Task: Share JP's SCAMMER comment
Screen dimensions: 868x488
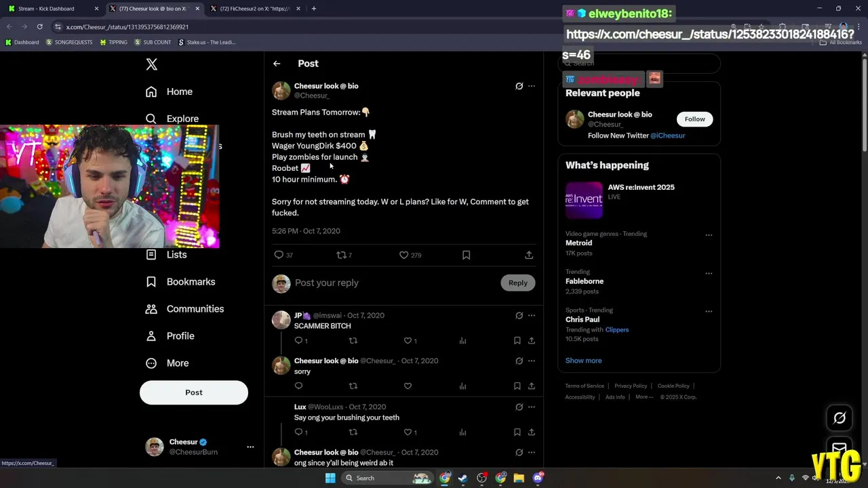Action: (532, 341)
